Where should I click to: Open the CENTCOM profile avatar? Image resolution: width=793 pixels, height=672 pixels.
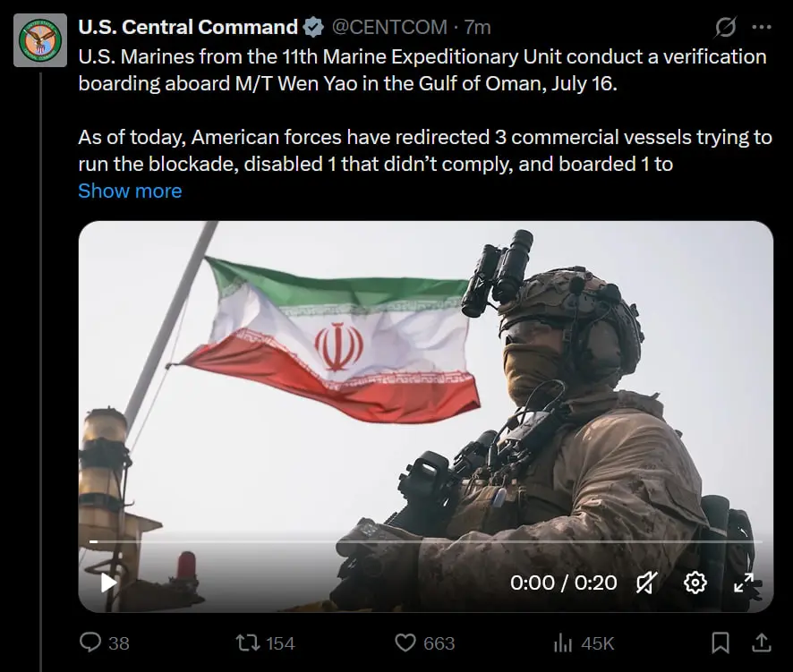40,40
